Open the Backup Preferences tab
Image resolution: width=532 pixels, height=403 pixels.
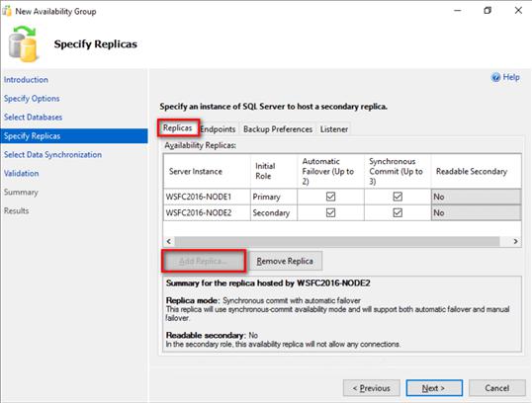tap(278, 129)
